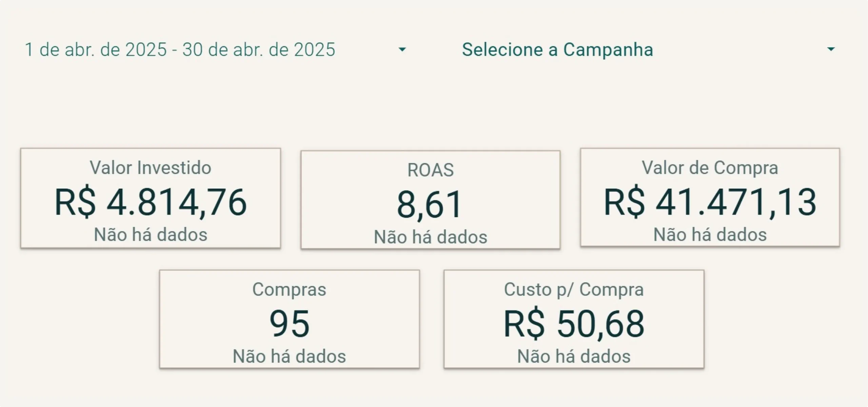
Task: Click the R$ 50,68 cost value
Action: coord(574,324)
